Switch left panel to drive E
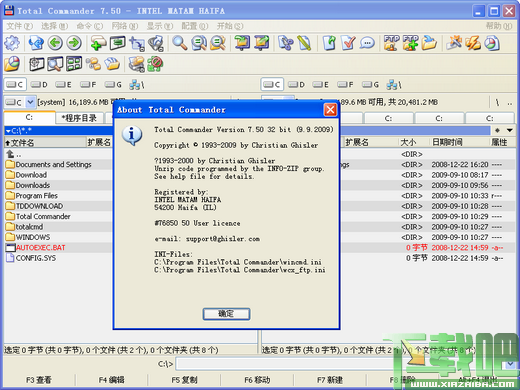The width and height of the screenshot is (520, 390). tap(63, 85)
